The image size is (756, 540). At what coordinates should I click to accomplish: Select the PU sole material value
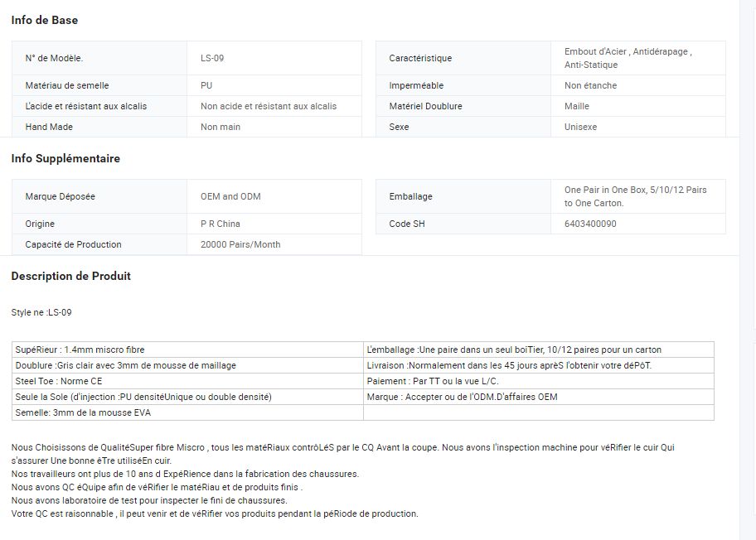(x=206, y=85)
